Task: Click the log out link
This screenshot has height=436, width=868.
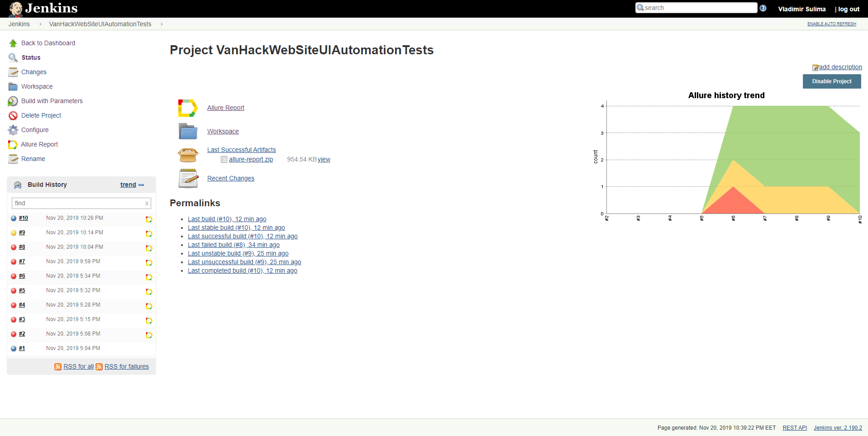Action: (x=849, y=9)
